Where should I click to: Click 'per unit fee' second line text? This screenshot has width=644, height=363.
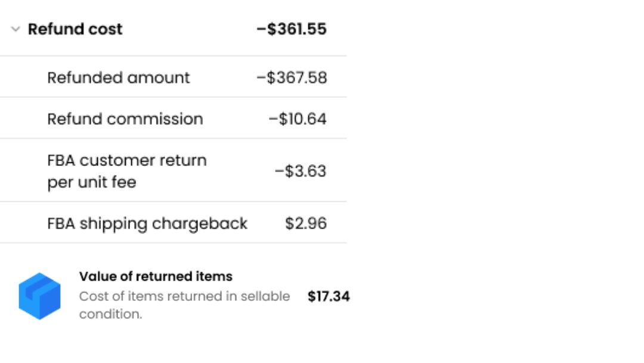(x=92, y=183)
